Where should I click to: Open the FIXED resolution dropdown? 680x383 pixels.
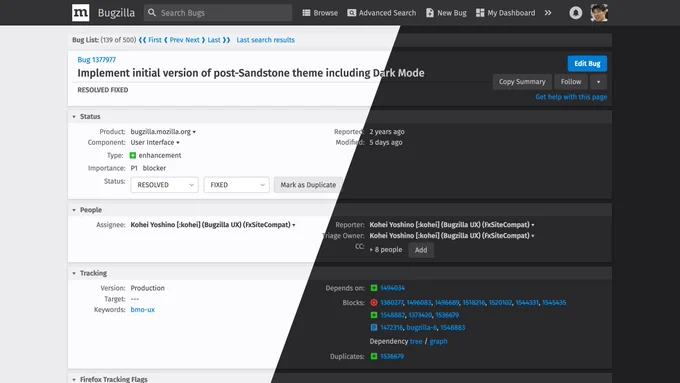[x=236, y=185]
